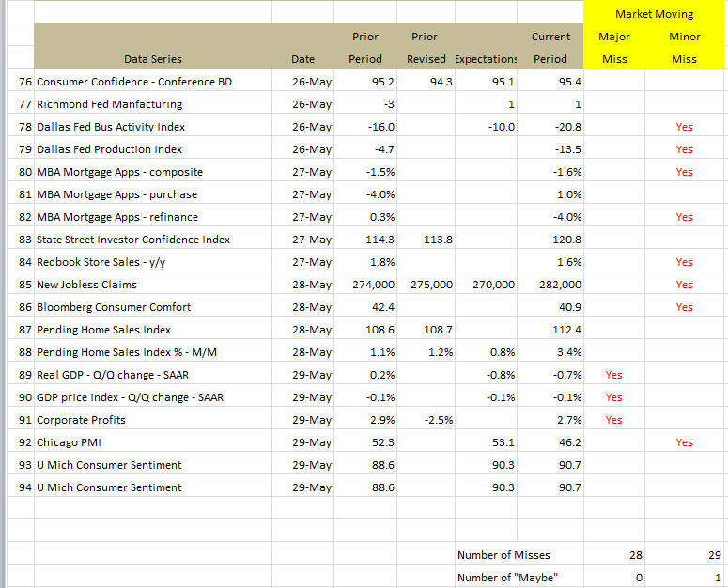Select 'MBA Mortgage Apps - purchase' cell
Screen dimensions: 728x588
(x=153, y=194)
